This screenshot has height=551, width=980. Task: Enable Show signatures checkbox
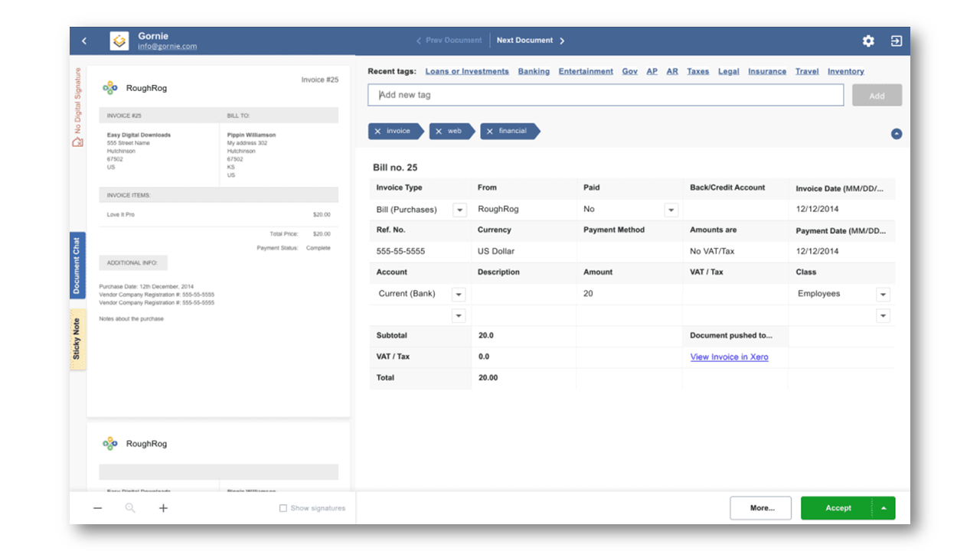click(283, 508)
